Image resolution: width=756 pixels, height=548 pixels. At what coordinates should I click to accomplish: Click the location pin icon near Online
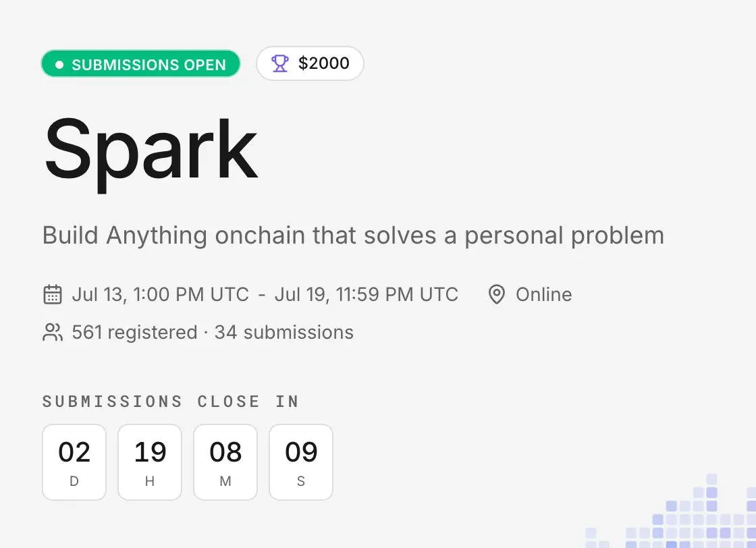497,294
